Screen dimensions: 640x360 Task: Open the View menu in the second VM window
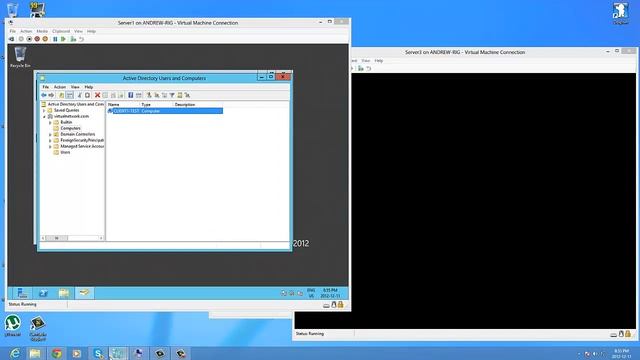coord(365,60)
